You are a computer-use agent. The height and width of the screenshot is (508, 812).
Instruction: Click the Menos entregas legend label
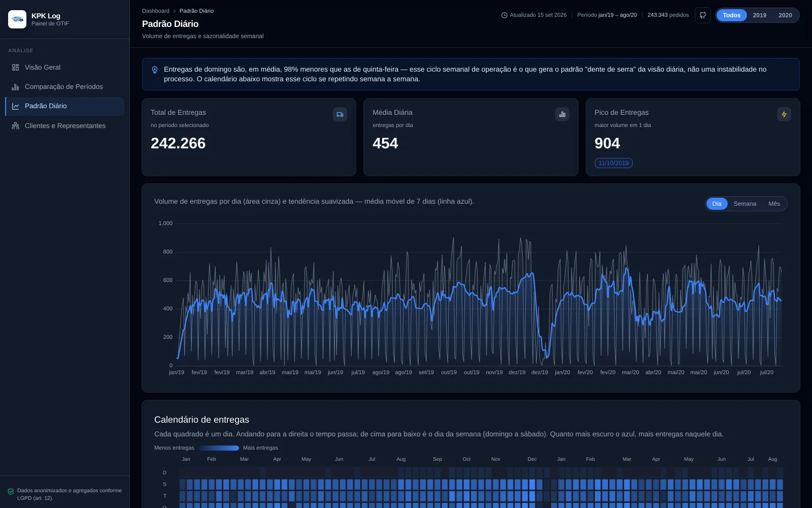(174, 448)
